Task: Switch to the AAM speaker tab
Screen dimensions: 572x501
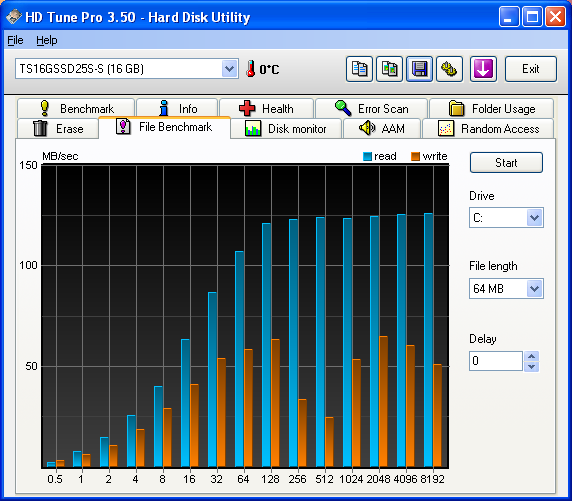Action: (x=382, y=128)
